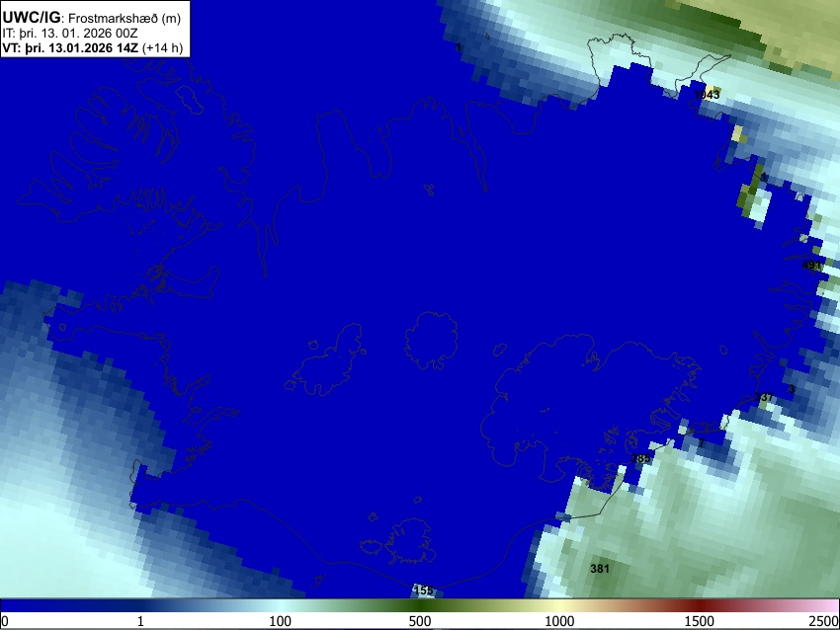
Task: Click the legend tick label 0
Action: (5, 621)
